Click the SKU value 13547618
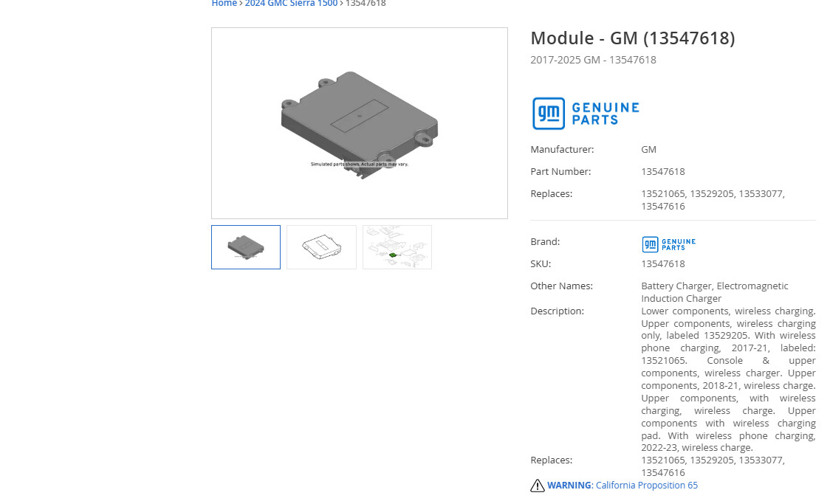This screenshot has width=830, height=504. coord(662,263)
